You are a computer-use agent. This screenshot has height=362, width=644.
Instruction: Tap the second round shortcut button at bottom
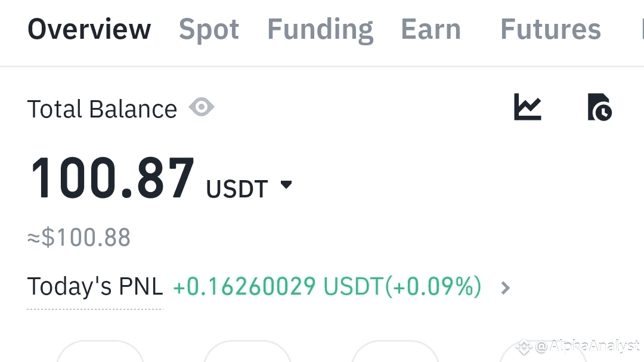(247, 351)
